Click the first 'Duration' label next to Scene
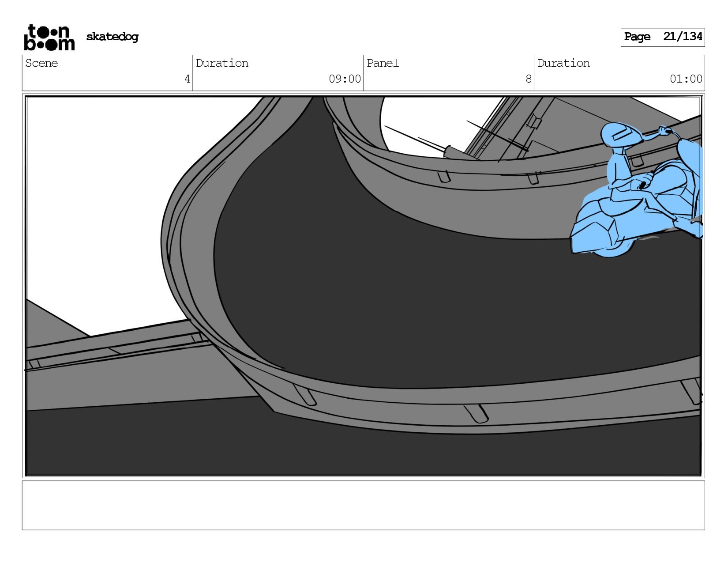The width and height of the screenshot is (728, 563). pos(222,63)
